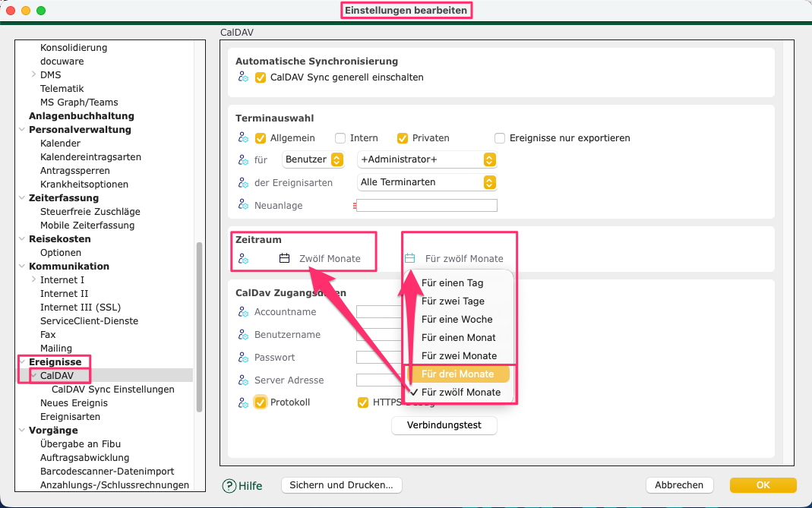Collapse the Zeiterfassung tree node

point(22,198)
